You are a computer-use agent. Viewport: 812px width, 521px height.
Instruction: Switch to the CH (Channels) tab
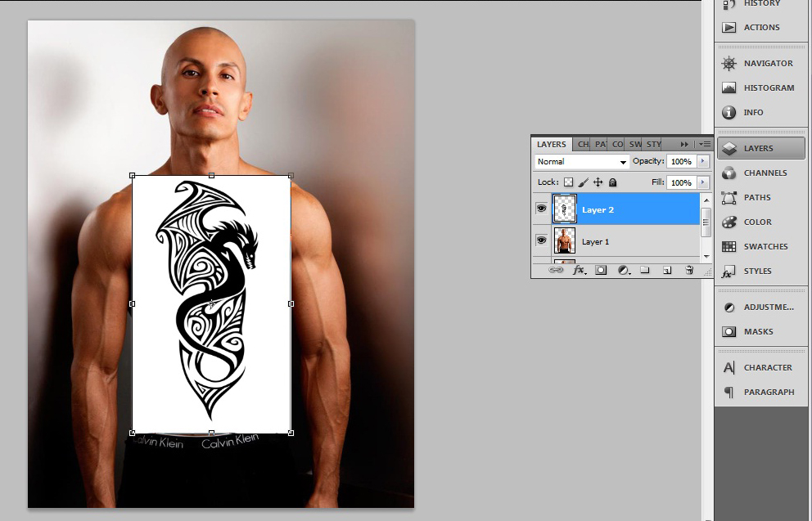pos(583,144)
